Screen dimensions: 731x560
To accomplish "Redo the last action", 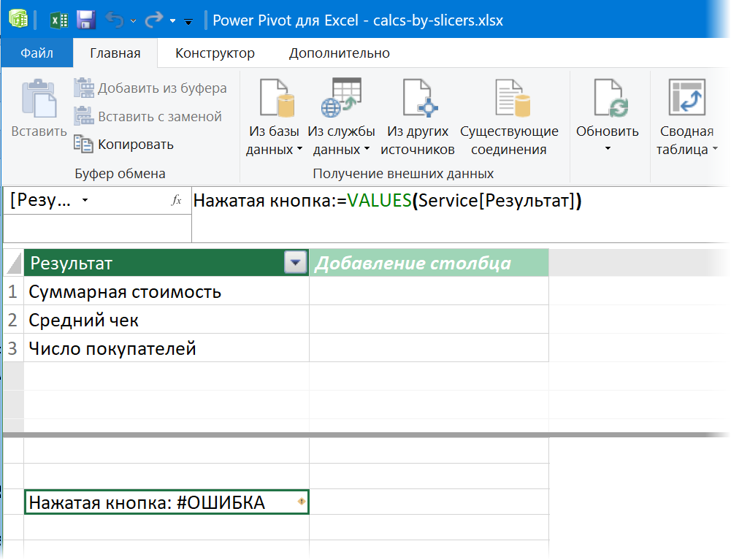I will (x=154, y=20).
